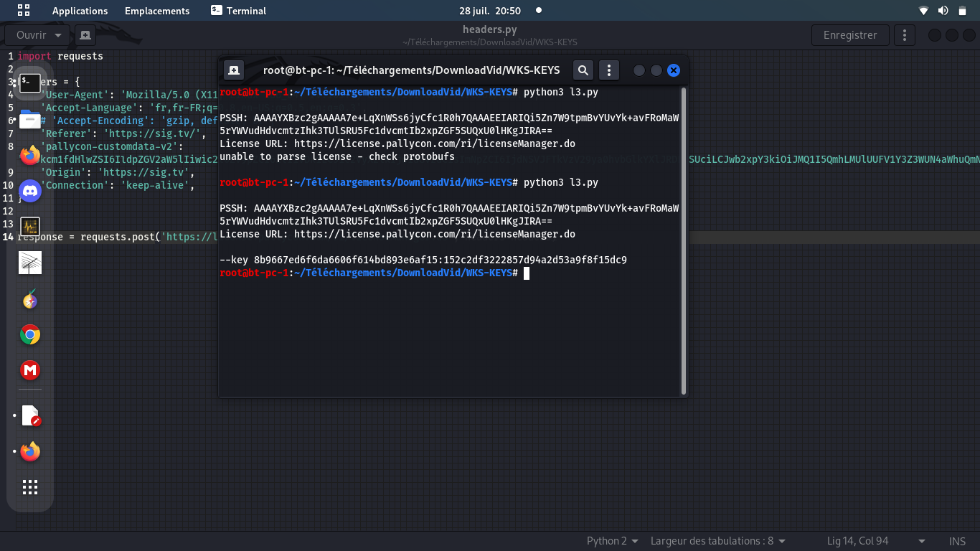Open the clock and calendar panel
Viewport: 980px width, 551px height.
pos(490,11)
